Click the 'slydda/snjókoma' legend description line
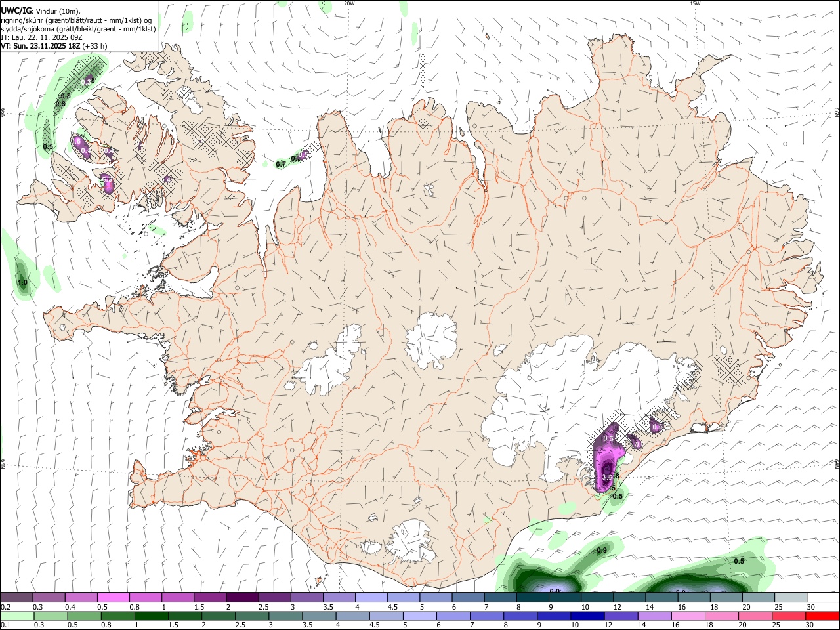This screenshot has height=630, width=840. 78,29
